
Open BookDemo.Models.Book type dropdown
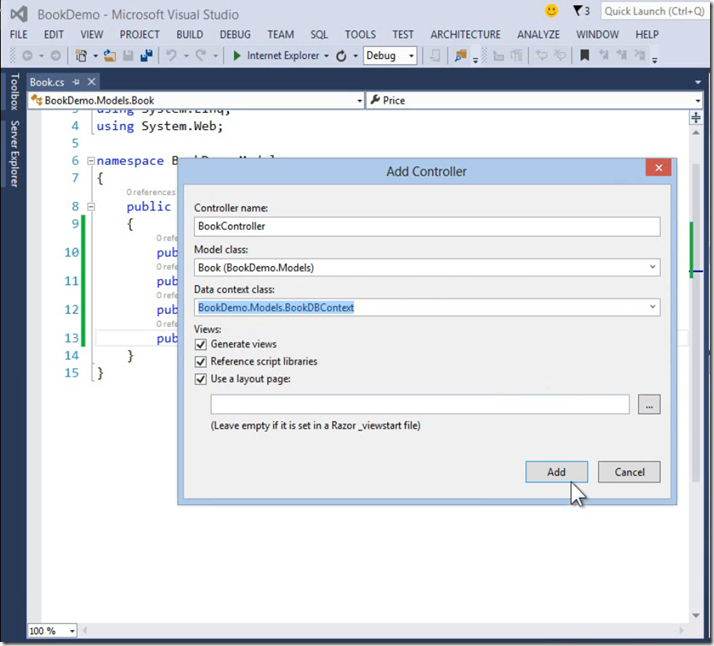(x=360, y=101)
